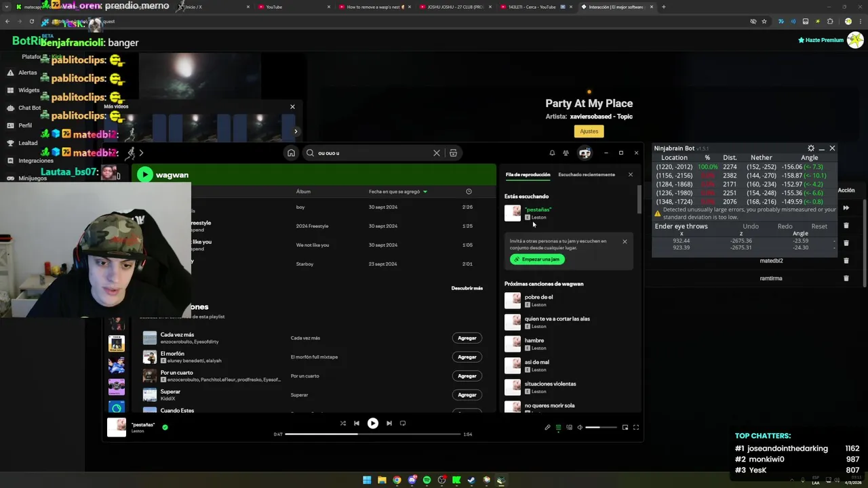This screenshot has height=488, width=868.
Task: Sort by the duration clock icon column
Action: (469, 192)
